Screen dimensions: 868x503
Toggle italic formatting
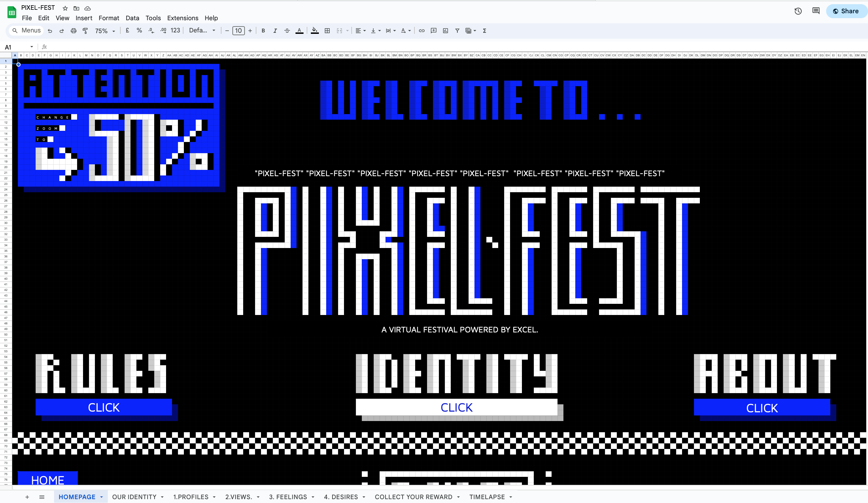pyautogui.click(x=275, y=31)
